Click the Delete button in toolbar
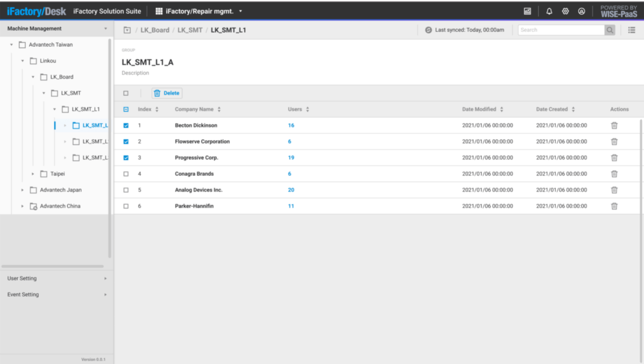Image resolution: width=644 pixels, height=364 pixels. [x=167, y=93]
